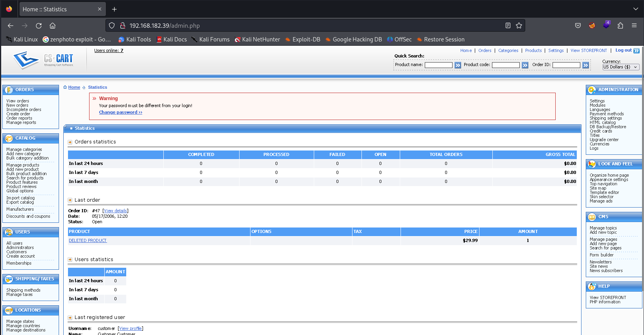The height and width of the screenshot is (335, 644).
Task: Click the Change password link
Action: pos(120,112)
